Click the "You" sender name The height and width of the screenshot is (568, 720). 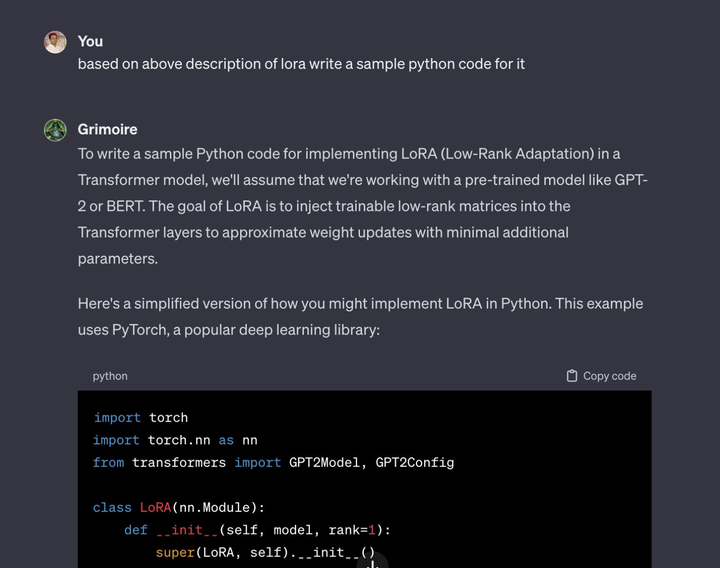[x=90, y=41]
